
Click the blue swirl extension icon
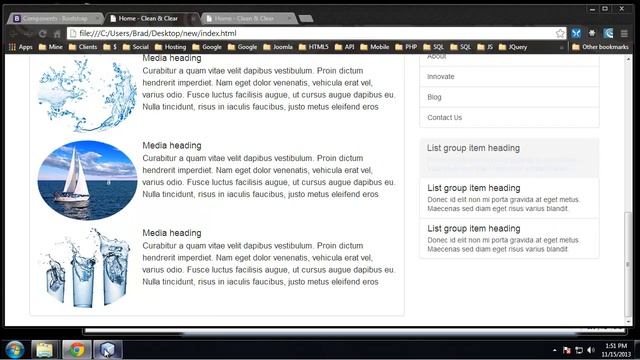point(608,33)
